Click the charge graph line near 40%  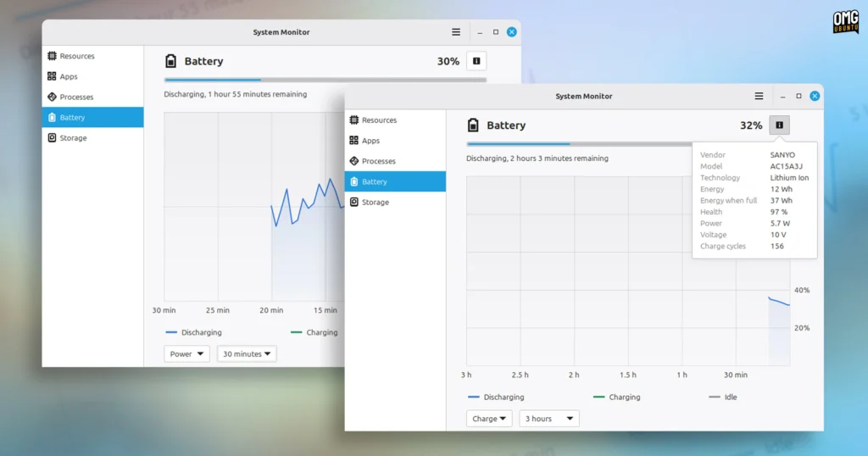coord(778,302)
